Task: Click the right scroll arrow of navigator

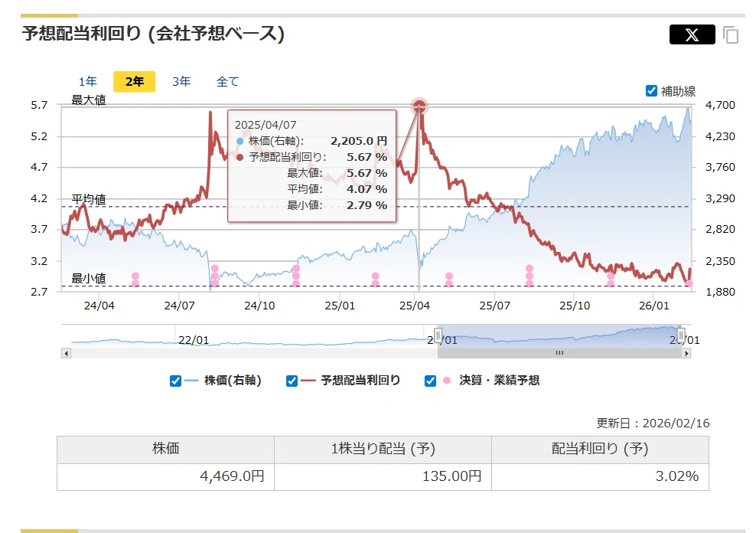Action: click(686, 354)
